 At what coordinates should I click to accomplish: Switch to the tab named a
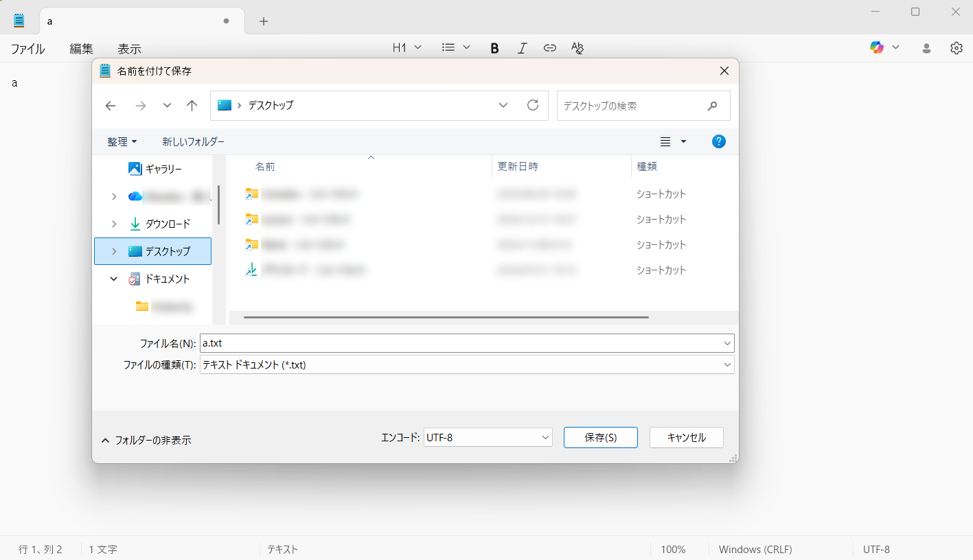point(142,21)
